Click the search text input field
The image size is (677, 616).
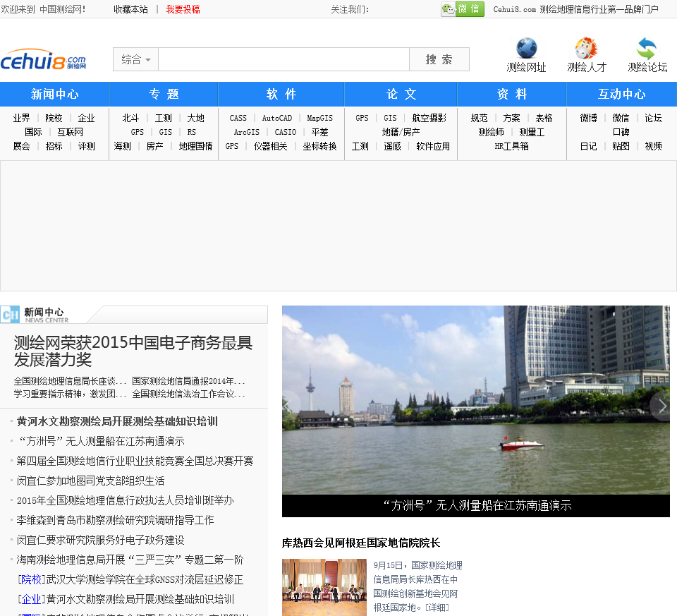click(x=283, y=59)
